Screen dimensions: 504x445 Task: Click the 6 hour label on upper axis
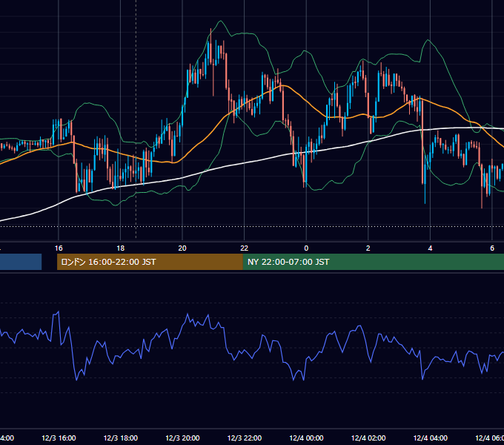click(x=492, y=248)
